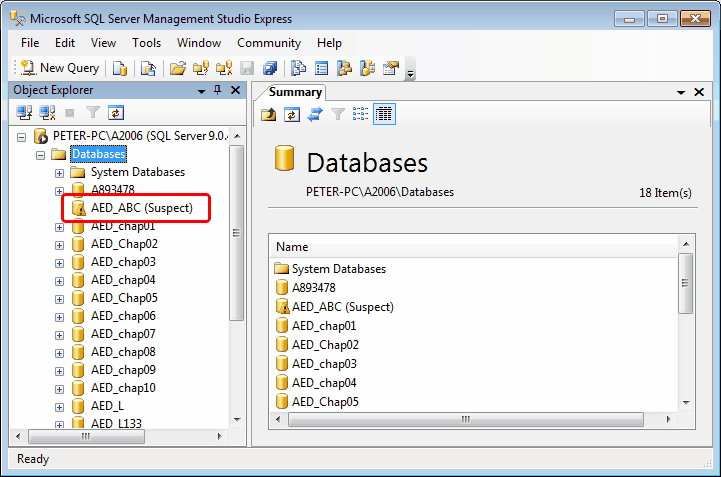Click Object Explorer horizontal scroll right arrow
Image resolution: width=721 pixels, height=477 pixels.
[220, 436]
